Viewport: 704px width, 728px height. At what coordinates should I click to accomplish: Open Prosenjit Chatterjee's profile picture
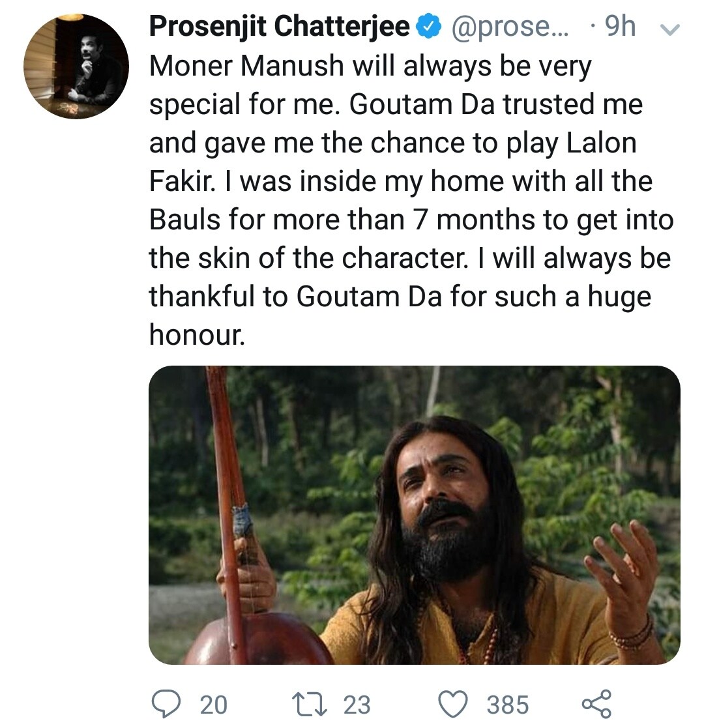tap(76, 66)
